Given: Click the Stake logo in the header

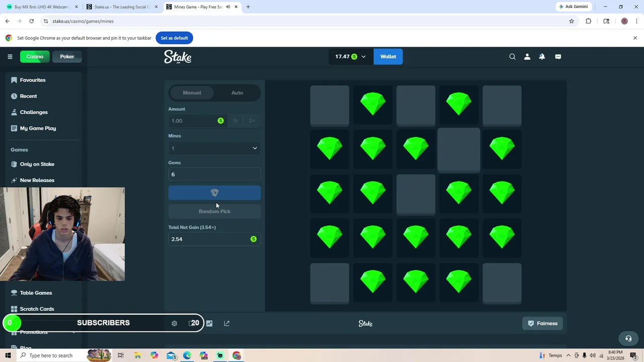Looking at the screenshot, I should (178, 57).
